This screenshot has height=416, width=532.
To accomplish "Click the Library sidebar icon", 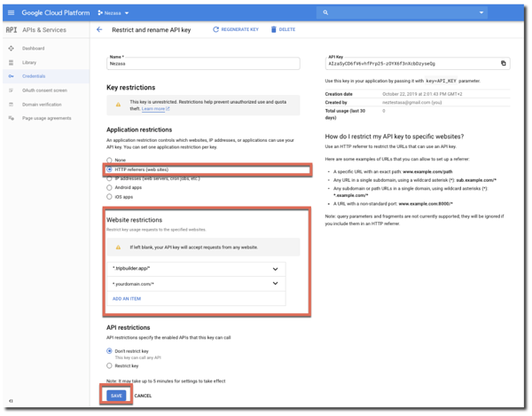I will pos(11,62).
